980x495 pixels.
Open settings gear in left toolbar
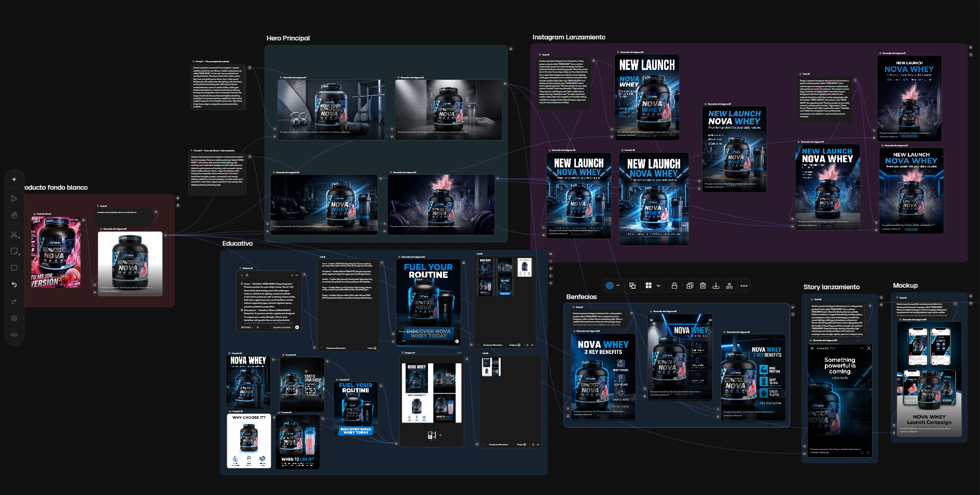pos(14,318)
